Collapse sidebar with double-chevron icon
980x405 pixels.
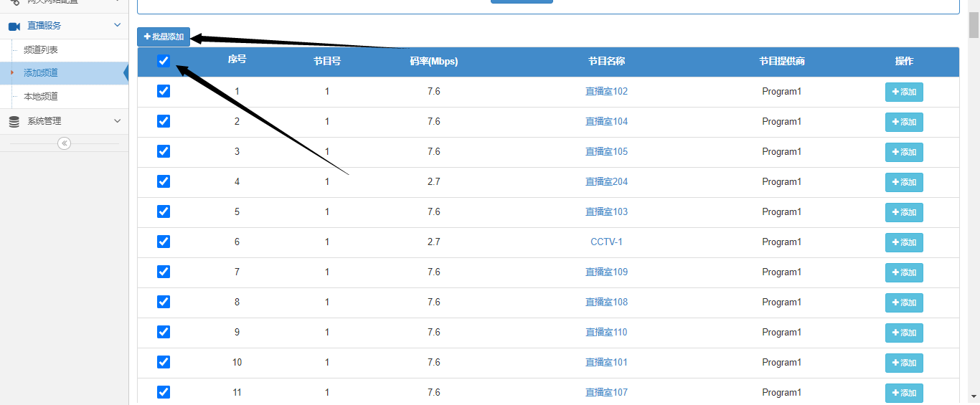coord(65,143)
